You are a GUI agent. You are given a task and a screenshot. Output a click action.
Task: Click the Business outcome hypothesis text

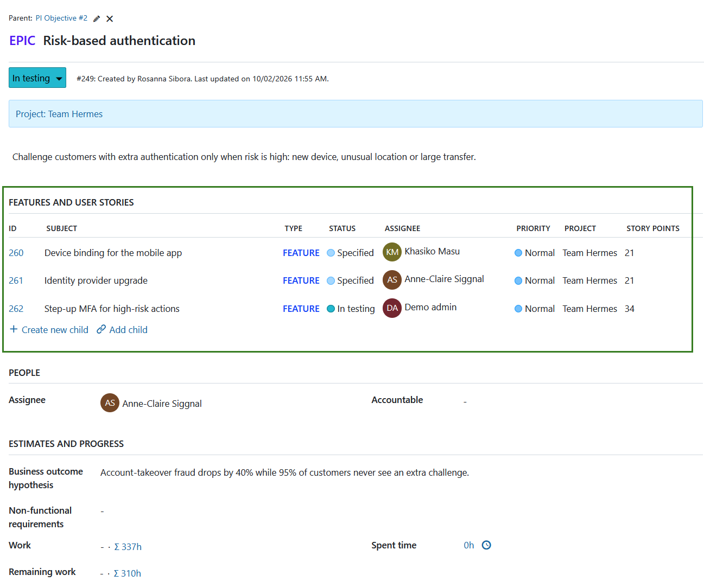tap(284, 472)
